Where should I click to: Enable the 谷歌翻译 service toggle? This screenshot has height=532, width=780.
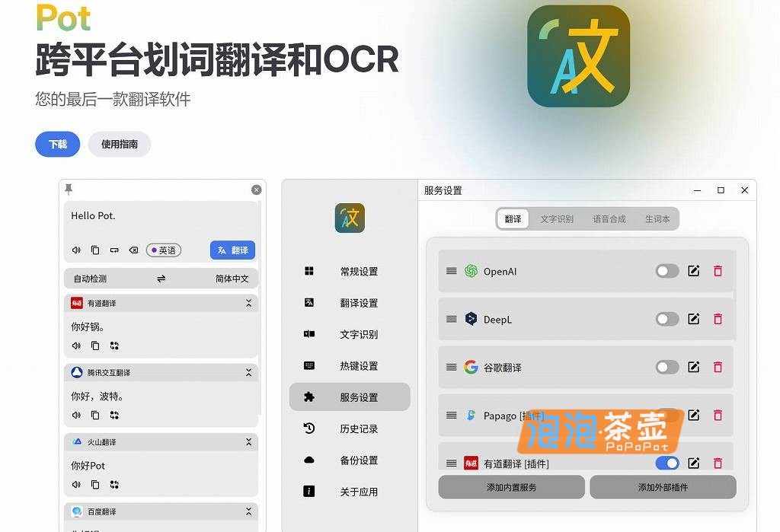pyautogui.click(x=667, y=367)
